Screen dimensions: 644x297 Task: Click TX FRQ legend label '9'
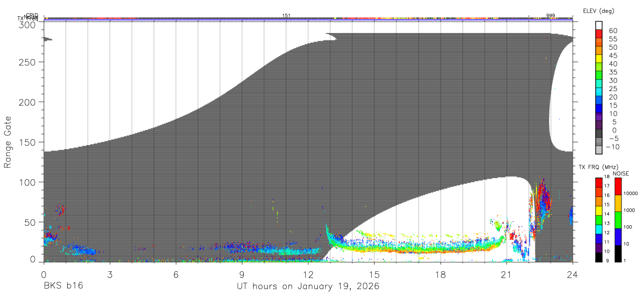(x=607, y=260)
